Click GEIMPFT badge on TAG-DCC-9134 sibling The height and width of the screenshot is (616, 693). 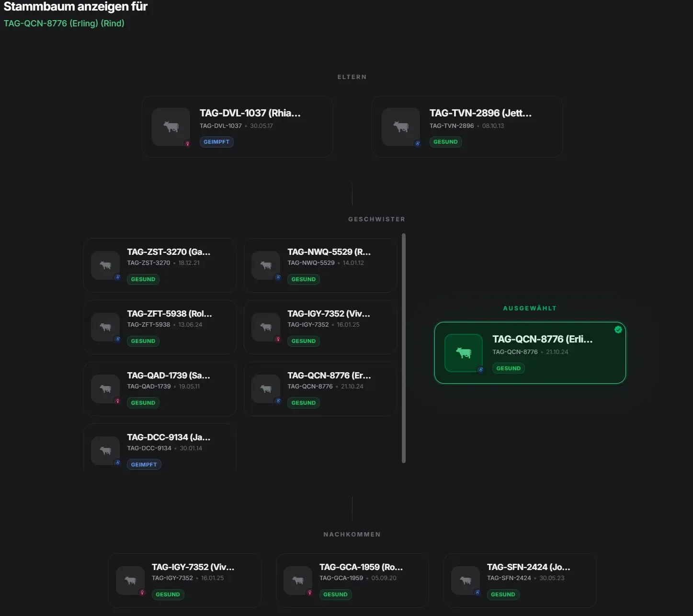pyautogui.click(x=144, y=465)
